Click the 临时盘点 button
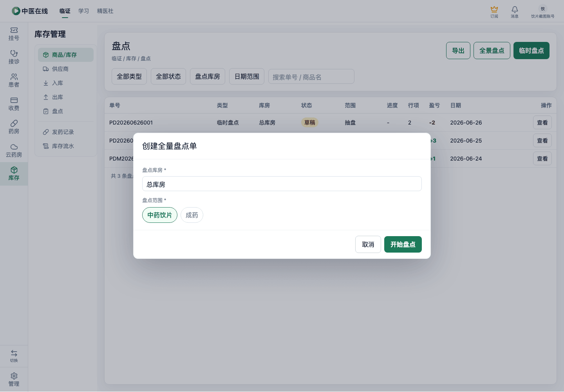Image resolution: width=564 pixels, height=392 pixels. tap(531, 51)
